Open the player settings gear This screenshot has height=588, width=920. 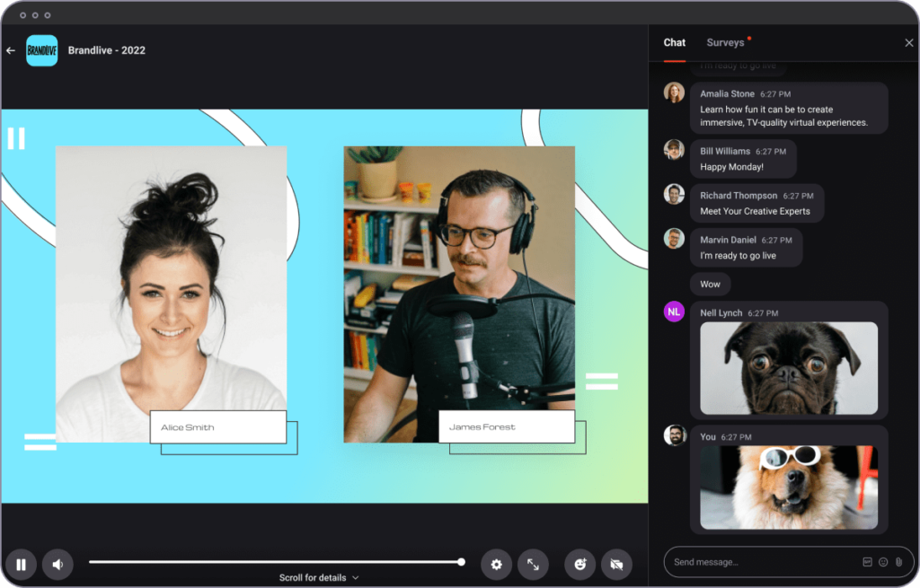click(496, 565)
